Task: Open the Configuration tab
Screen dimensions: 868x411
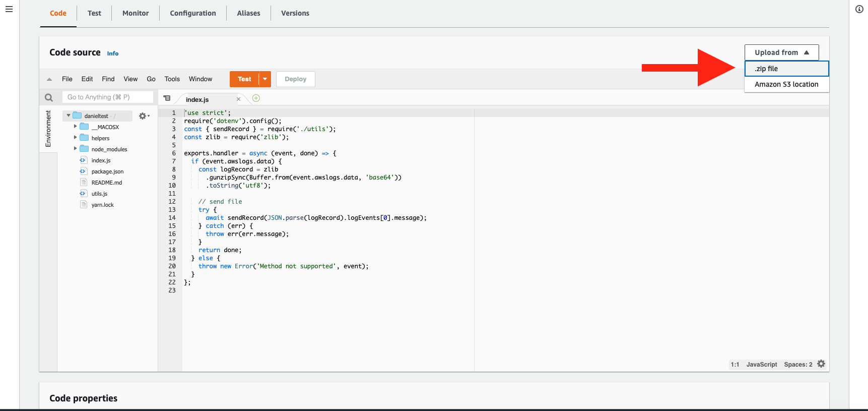Action: pyautogui.click(x=193, y=13)
